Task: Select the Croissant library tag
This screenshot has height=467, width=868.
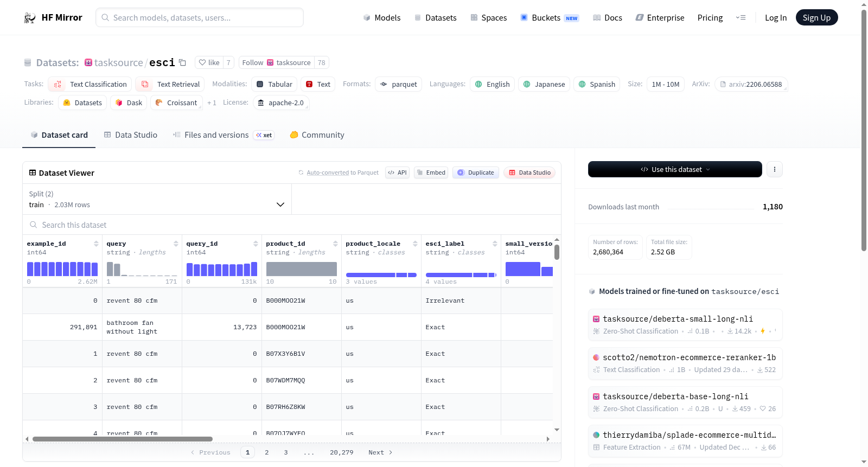Action: point(176,103)
